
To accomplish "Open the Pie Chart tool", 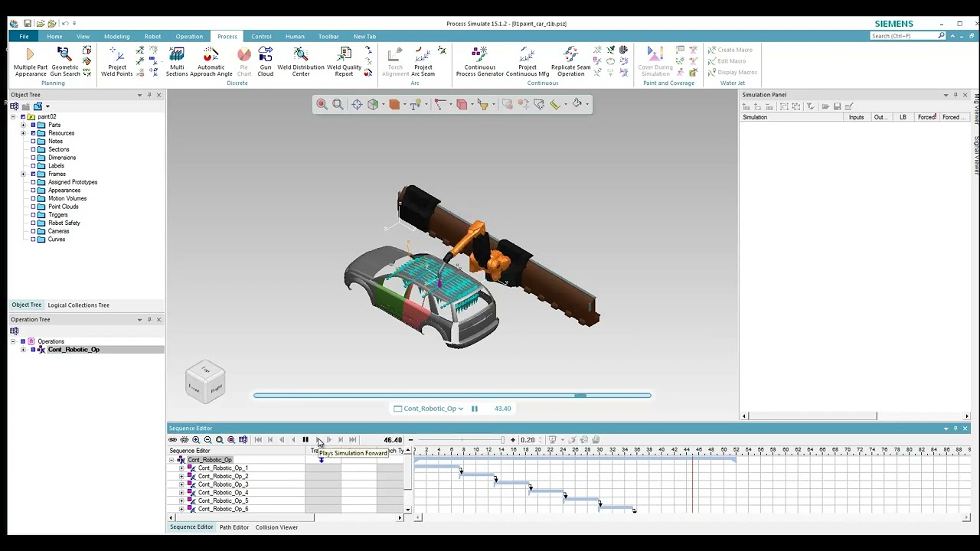I will point(244,61).
